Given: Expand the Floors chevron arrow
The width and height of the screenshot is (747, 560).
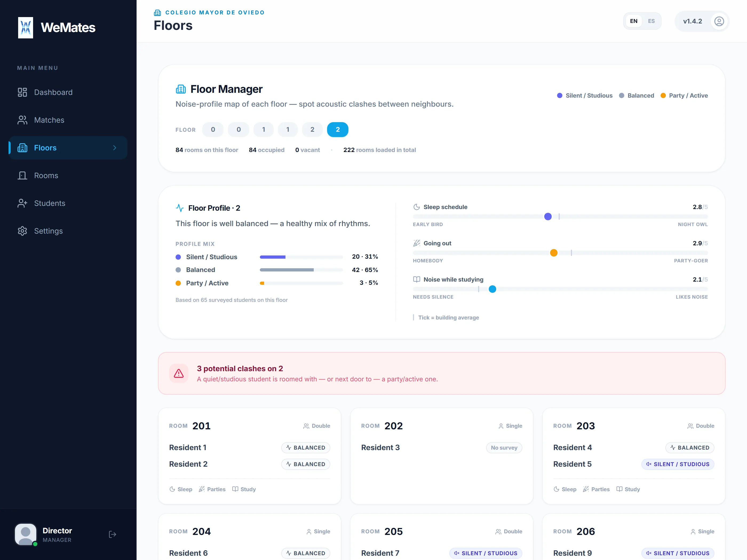Looking at the screenshot, I should point(114,148).
